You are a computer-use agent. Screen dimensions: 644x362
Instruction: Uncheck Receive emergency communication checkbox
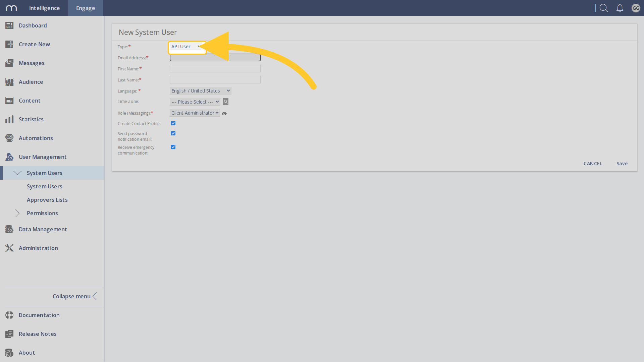click(x=173, y=147)
